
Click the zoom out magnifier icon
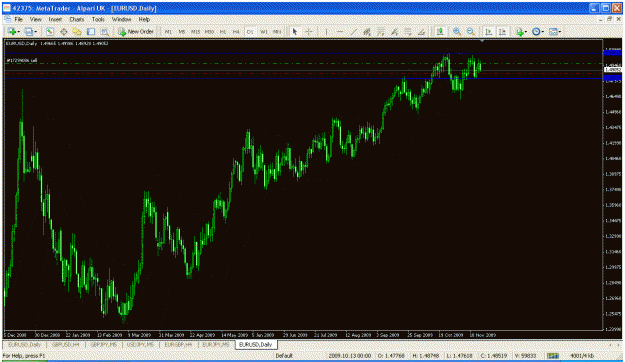coord(471,31)
